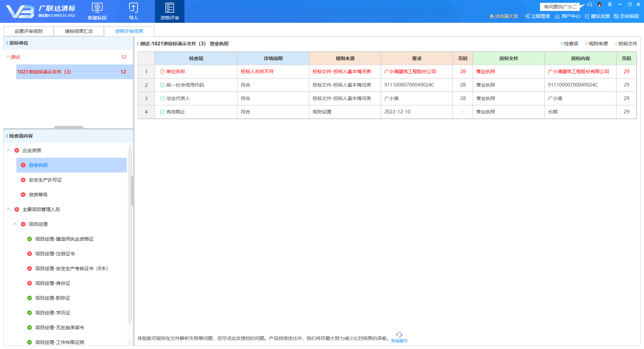644x349 pixels.
Task: Click the 检查项 blue legend swatch
Action: 562,44
